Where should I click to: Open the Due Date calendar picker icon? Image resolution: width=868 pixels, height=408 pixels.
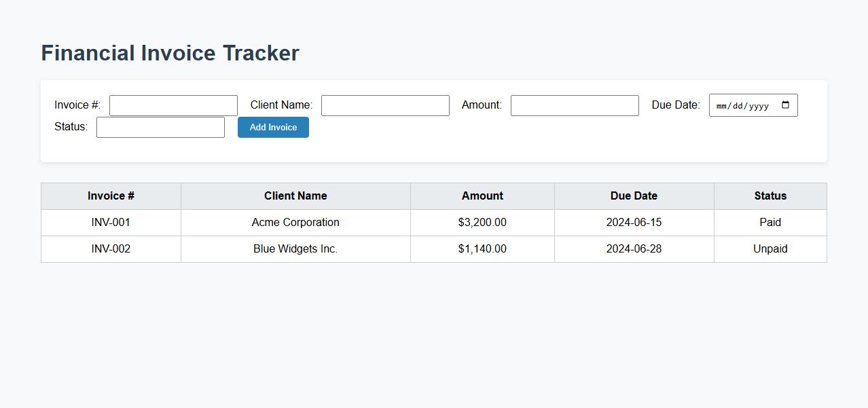click(786, 105)
